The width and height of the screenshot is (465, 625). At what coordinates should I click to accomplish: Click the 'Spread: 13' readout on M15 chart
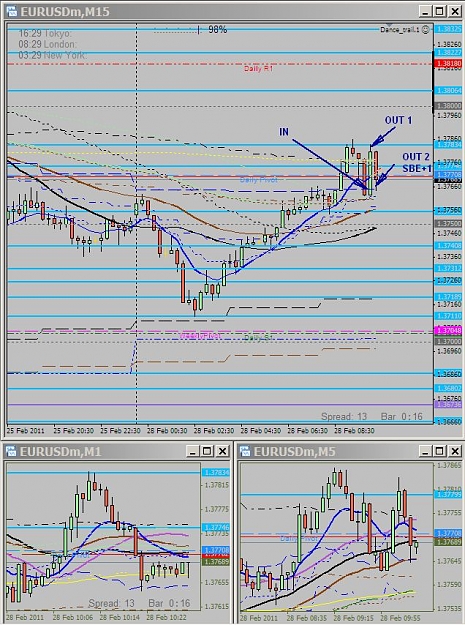344,417
